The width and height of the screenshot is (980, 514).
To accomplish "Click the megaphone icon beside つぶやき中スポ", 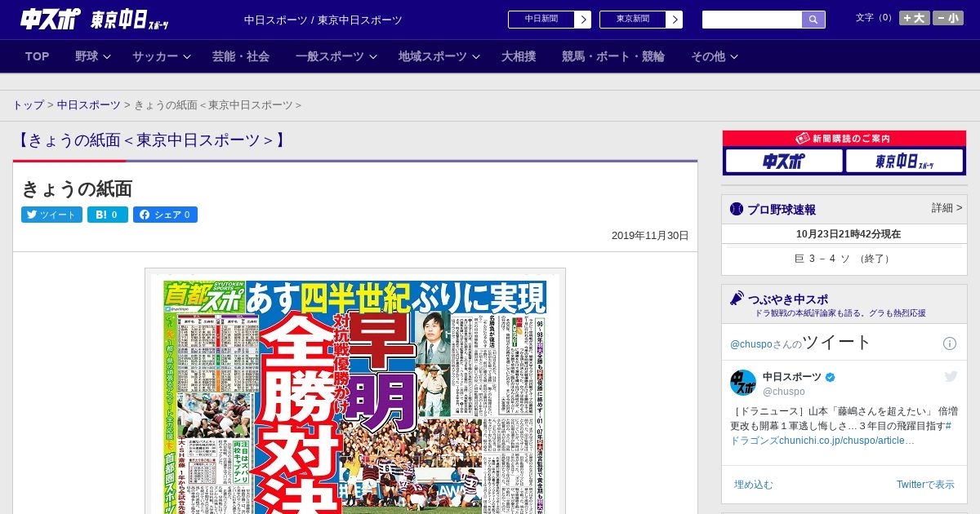I will [737, 298].
